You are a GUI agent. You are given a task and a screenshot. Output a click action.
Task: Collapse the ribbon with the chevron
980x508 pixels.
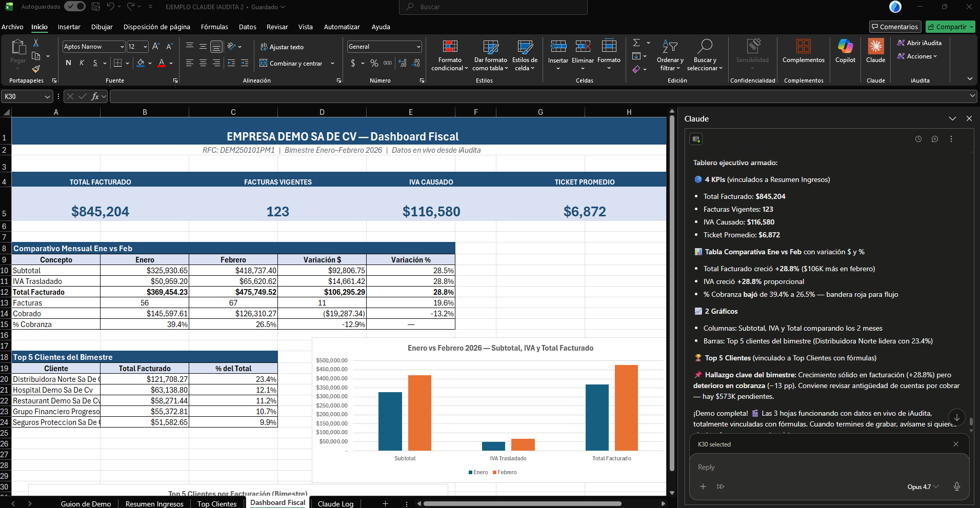coord(970,78)
